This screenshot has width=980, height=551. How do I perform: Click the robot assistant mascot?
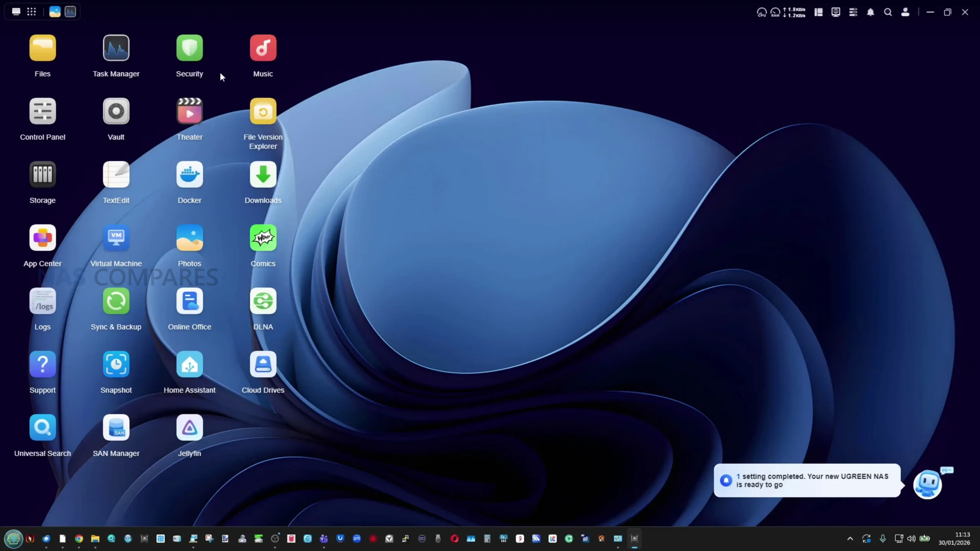(x=927, y=484)
